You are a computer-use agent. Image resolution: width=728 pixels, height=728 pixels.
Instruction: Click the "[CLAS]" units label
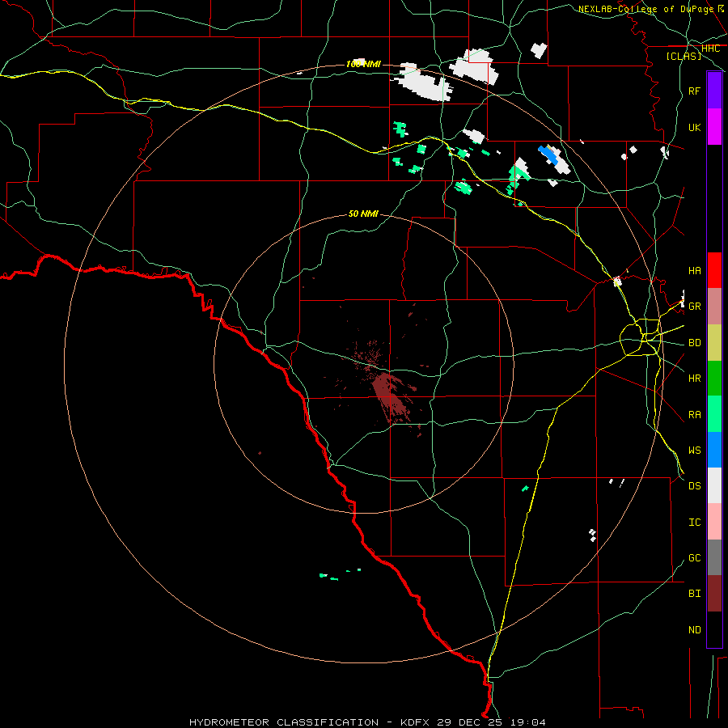coord(684,57)
